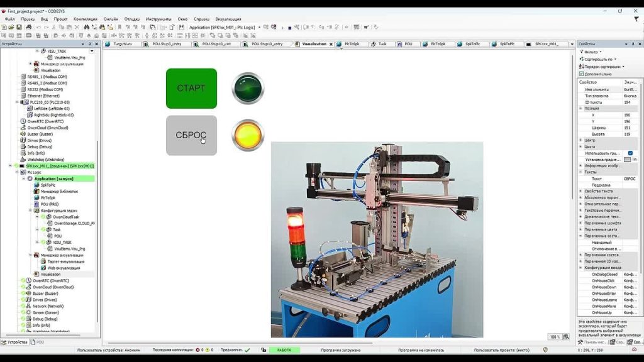
Task: Click the open project folder icon
Action: pos(11,27)
